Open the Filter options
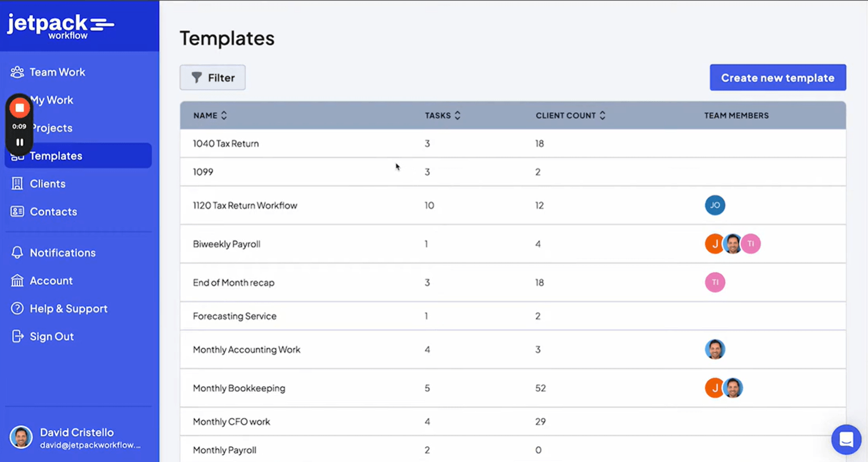 coord(212,78)
